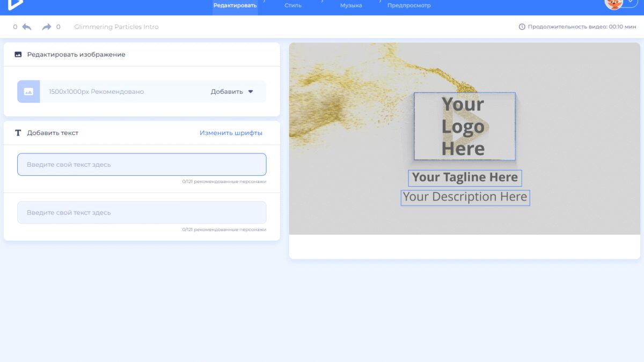Screen dimensions: 644x362
Task: Switch to the Стиль tab
Action: click(293, 6)
